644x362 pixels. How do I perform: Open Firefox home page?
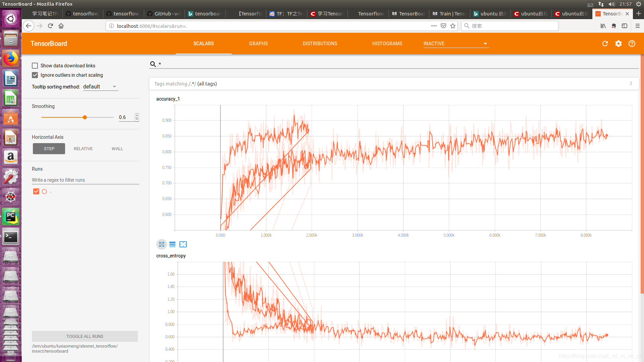(61, 26)
